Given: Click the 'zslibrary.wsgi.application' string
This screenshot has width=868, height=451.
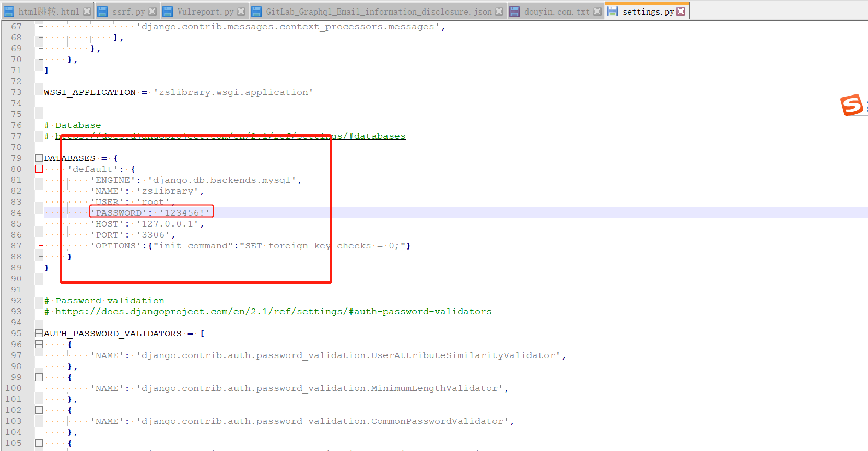Looking at the screenshot, I should [x=233, y=92].
